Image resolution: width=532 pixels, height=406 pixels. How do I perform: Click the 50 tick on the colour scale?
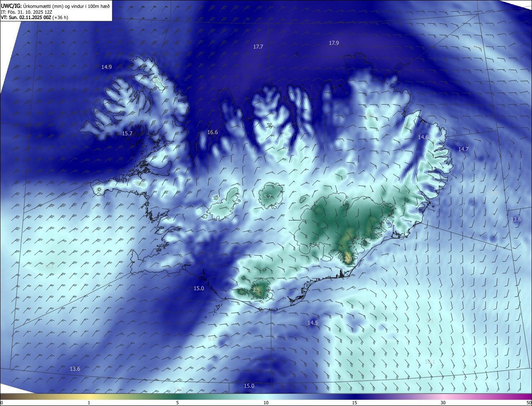[x=529, y=403]
